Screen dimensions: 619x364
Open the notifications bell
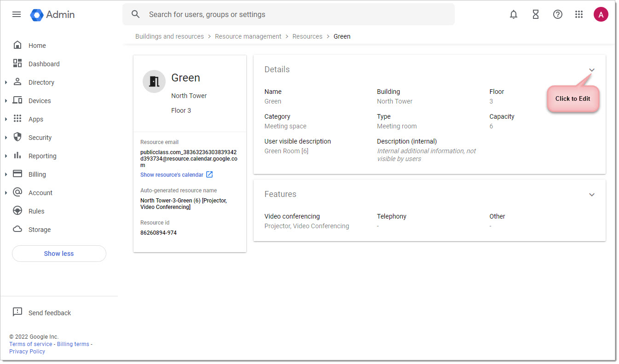tap(514, 14)
